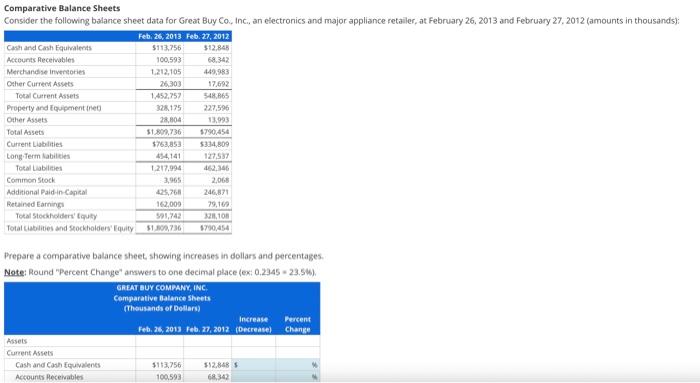Select $790,454 in the Total Assets row
Image resolution: width=700 pixels, height=383 pixels.
[x=215, y=132]
